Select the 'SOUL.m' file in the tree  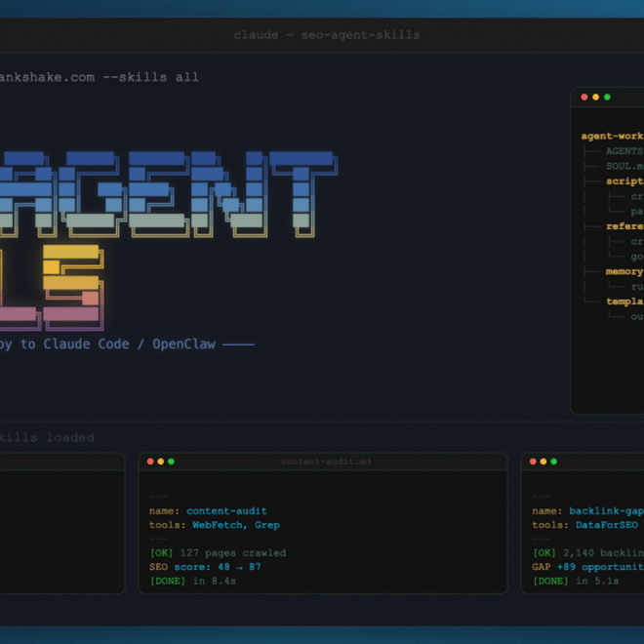coord(624,166)
